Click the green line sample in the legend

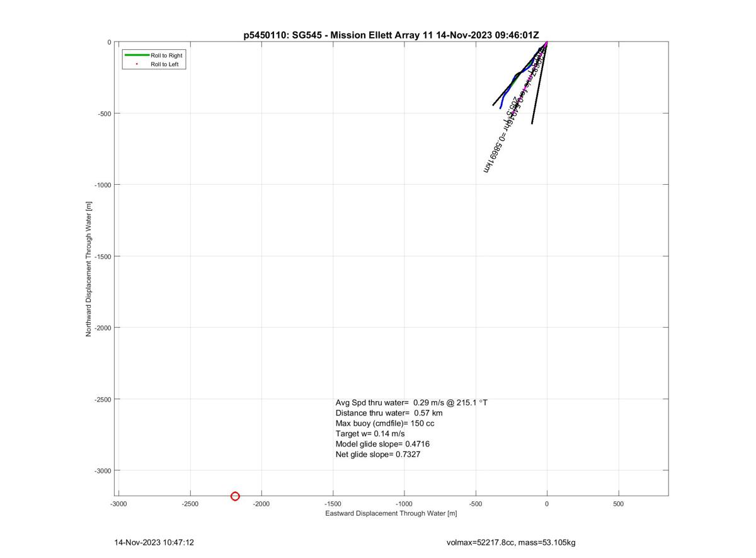pyautogui.click(x=137, y=55)
